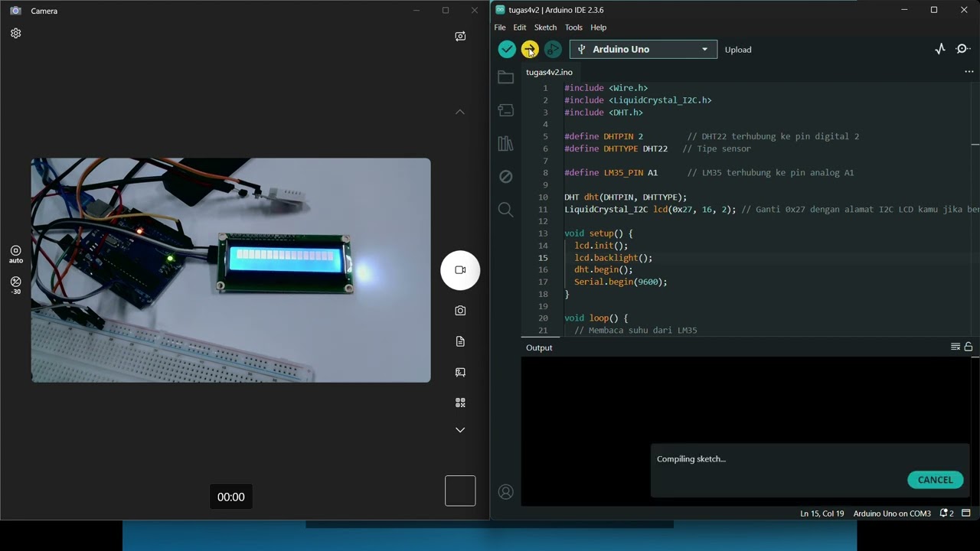
Task: Open the File menu
Action: point(500,28)
